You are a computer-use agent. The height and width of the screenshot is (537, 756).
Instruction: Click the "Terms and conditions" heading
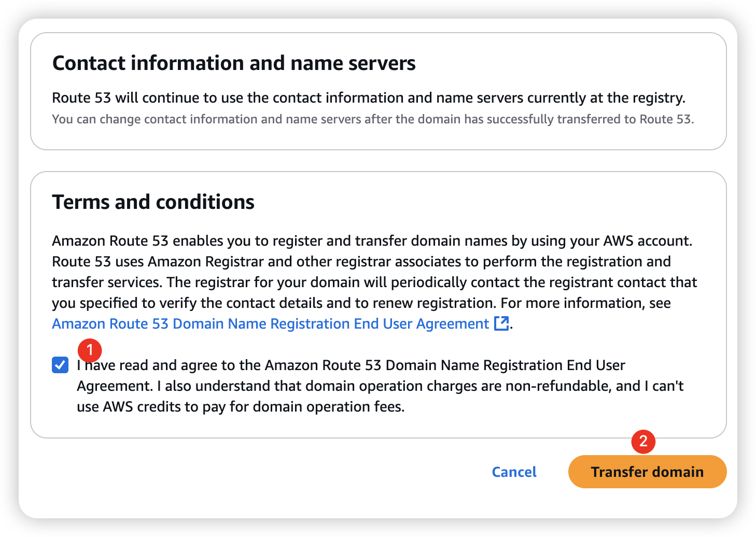click(153, 202)
